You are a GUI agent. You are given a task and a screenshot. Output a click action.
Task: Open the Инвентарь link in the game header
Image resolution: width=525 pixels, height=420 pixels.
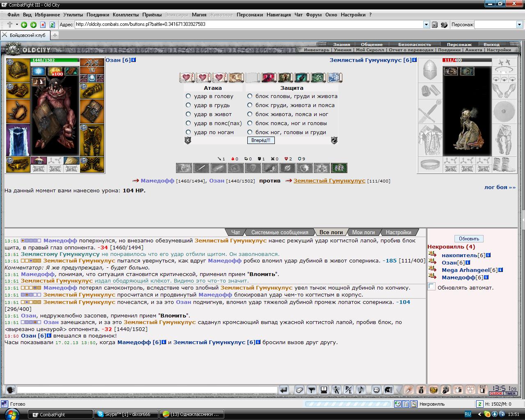(316, 50)
